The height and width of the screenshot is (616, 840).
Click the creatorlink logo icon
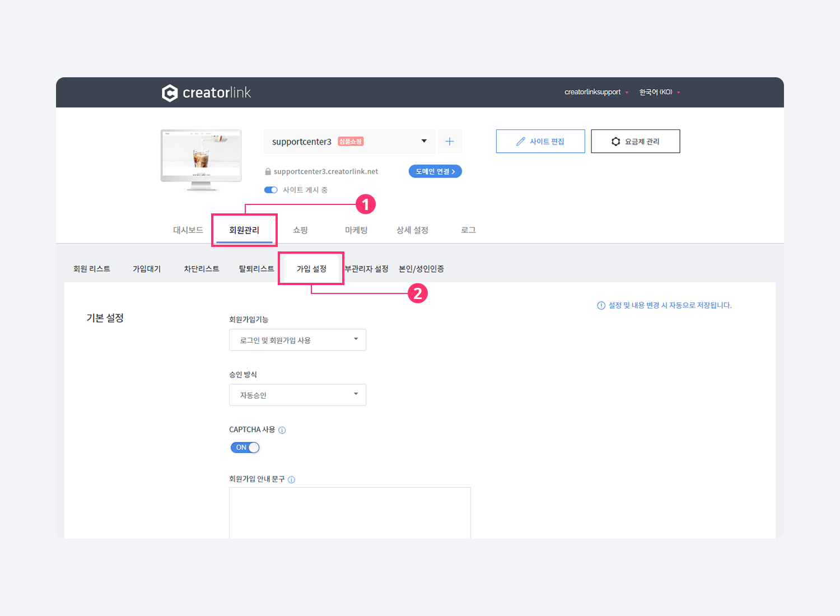(x=170, y=93)
